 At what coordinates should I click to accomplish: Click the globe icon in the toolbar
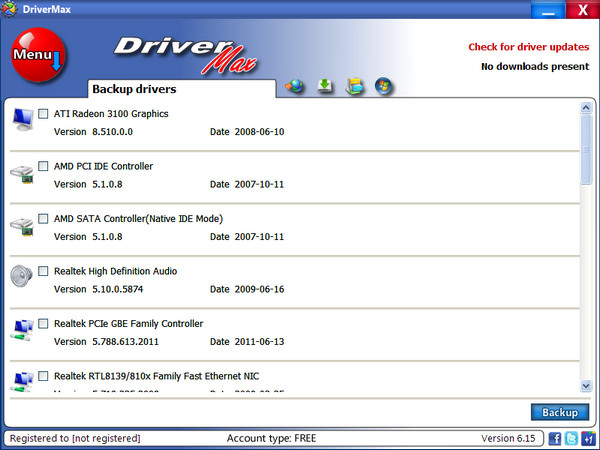(x=294, y=87)
